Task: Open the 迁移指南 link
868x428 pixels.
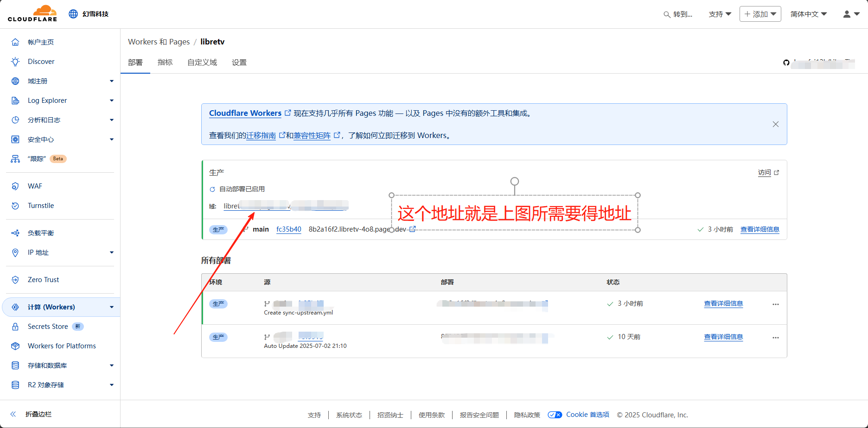Action: pyautogui.click(x=261, y=136)
